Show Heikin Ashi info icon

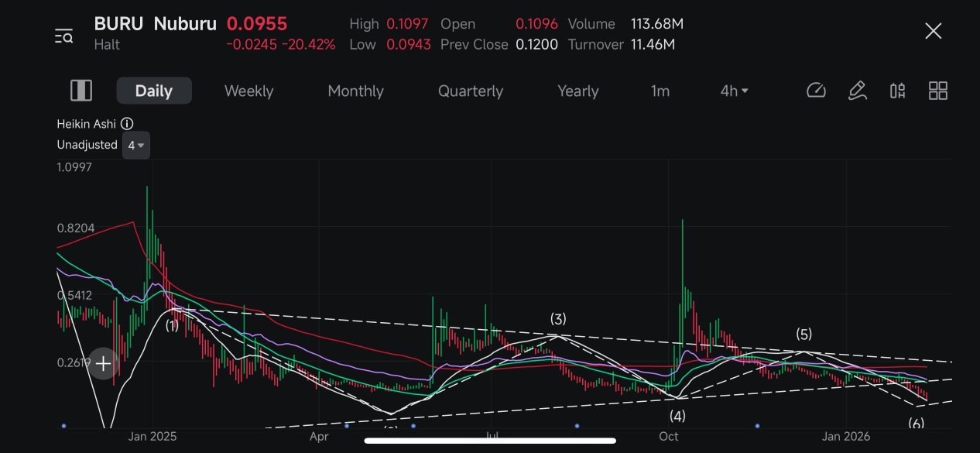128,124
